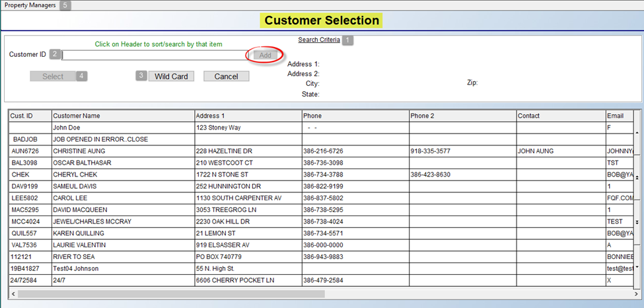Viewport: 644px width, 308px height.
Task: Select the OSCAR BALTHASAR customer row
Action: coord(122,163)
